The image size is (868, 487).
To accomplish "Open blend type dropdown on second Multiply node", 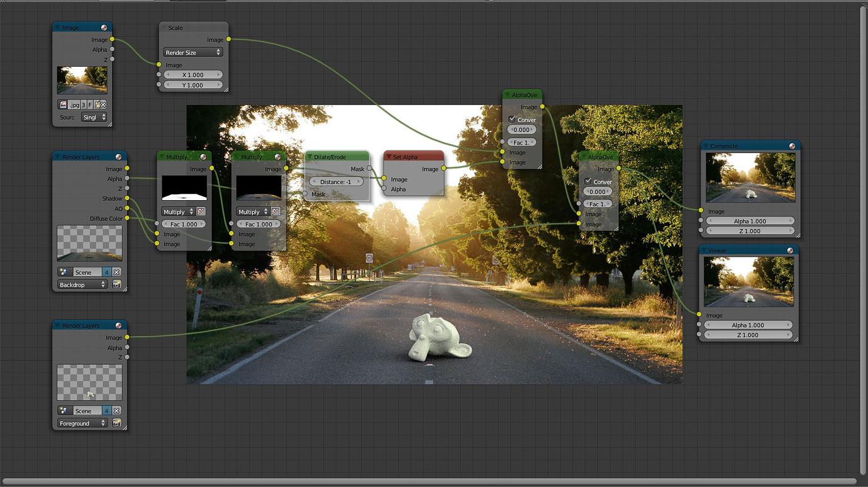I will tap(253, 212).
